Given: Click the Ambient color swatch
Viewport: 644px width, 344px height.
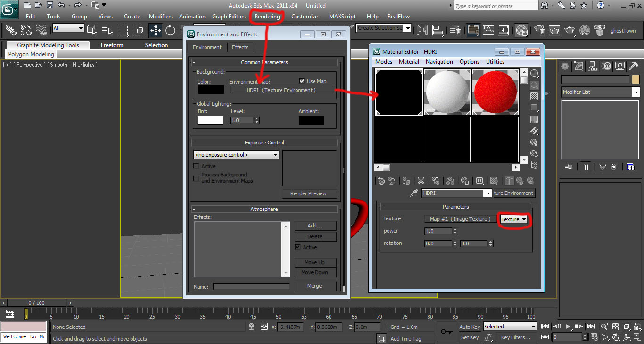Looking at the screenshot, I should [311, 120].
